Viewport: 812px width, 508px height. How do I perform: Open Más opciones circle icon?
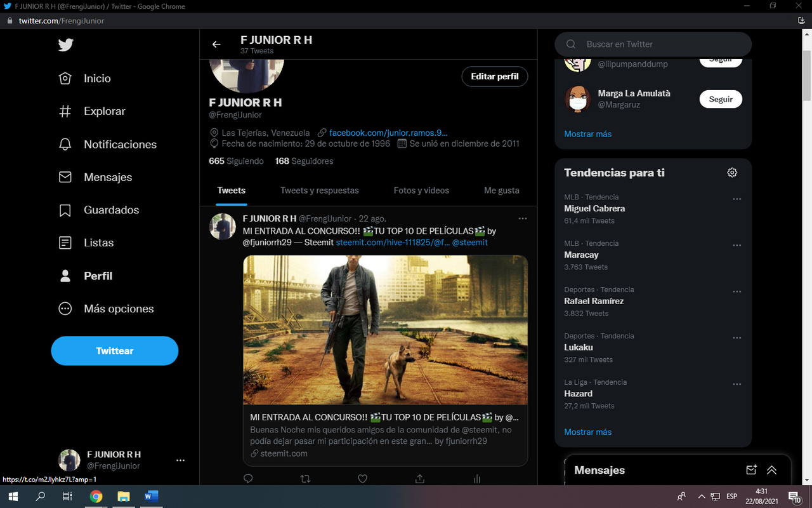point(65,309)
